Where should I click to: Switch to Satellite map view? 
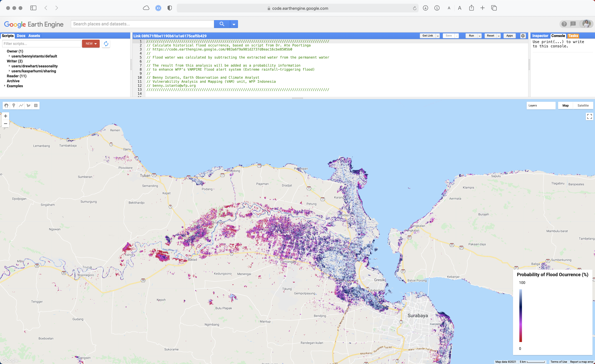pos(583,105)
